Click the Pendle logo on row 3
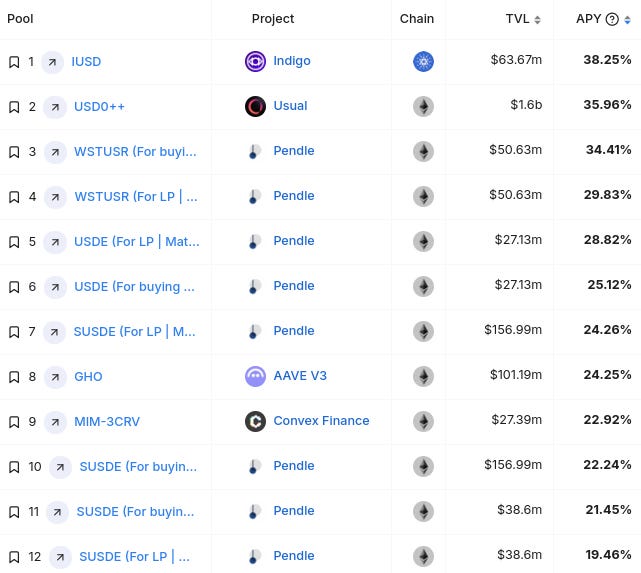 pos(254,152)
